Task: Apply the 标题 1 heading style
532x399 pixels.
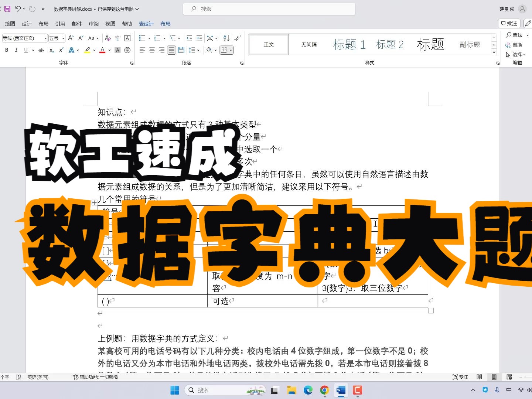Action: (349, 44)
